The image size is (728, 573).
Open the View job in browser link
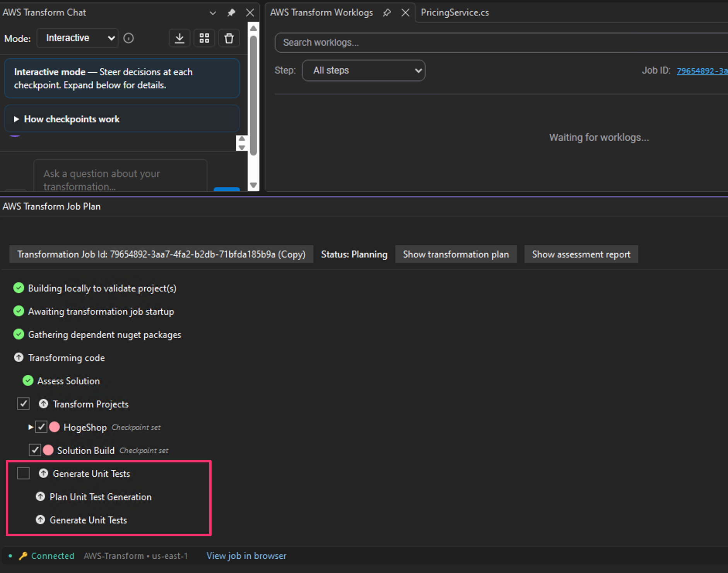pos(246,556)
